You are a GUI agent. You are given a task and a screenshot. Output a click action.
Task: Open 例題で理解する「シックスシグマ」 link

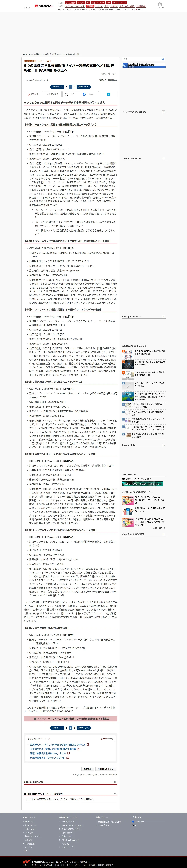[47, 758]
